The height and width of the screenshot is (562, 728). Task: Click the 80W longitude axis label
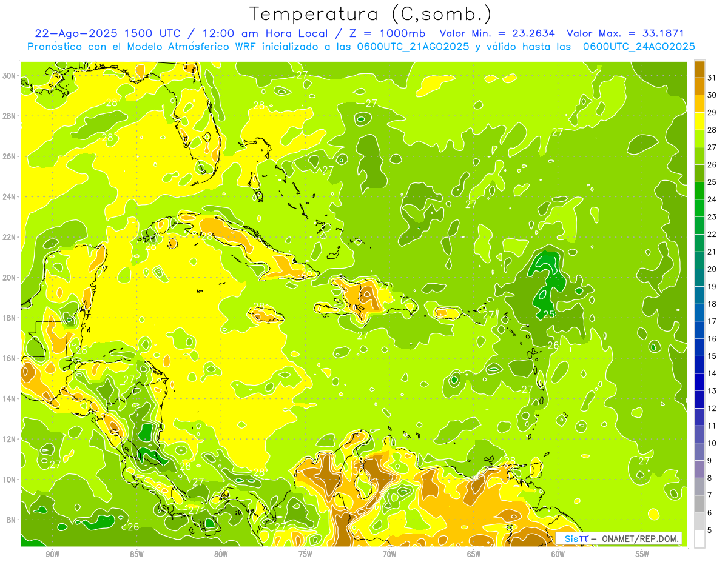(x=221, y=554)
